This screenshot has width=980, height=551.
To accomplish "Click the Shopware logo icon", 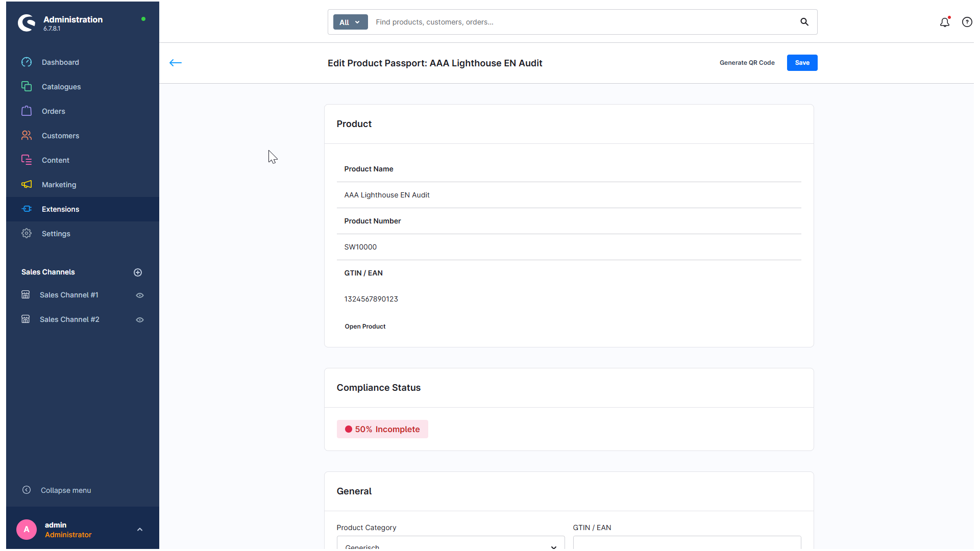I will pos(27,23).
